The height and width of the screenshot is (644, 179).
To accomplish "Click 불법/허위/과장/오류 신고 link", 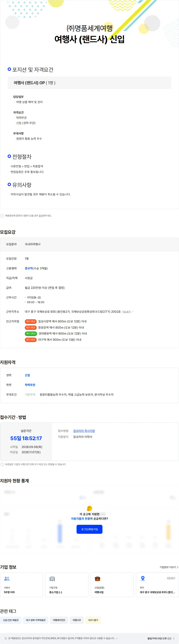I will point(159,638).
